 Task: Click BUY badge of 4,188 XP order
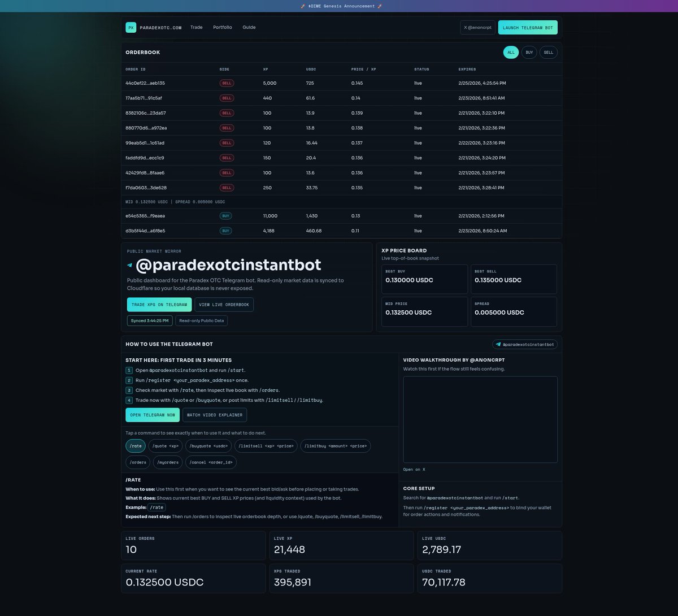click(x=225, y=231)
